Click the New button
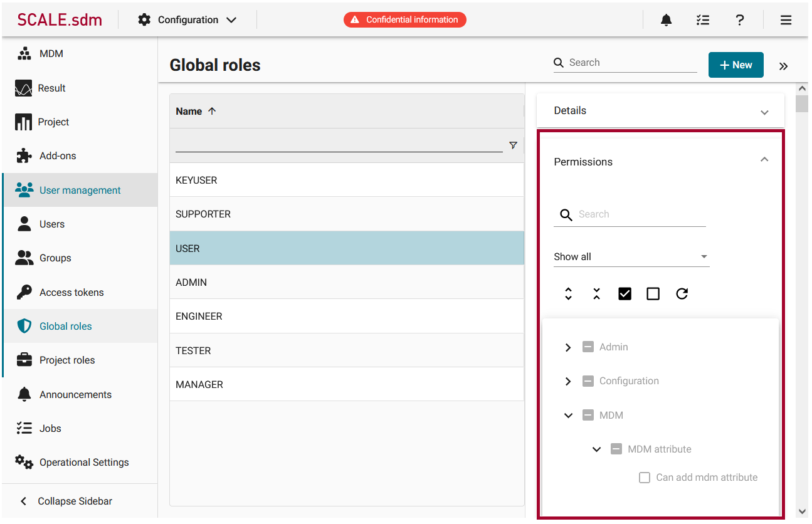 (736, 65)
